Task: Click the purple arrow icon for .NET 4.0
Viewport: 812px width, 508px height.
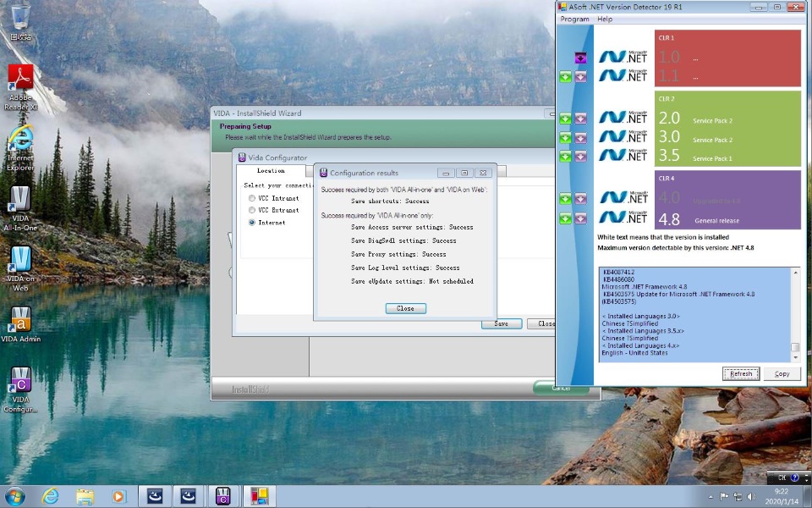Action: click(580, 198)
